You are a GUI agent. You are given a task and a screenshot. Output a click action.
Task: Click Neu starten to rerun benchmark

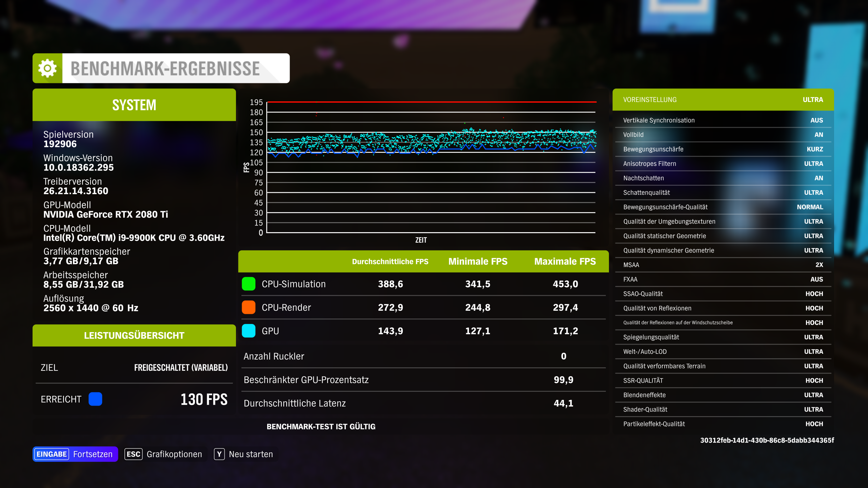251,454
